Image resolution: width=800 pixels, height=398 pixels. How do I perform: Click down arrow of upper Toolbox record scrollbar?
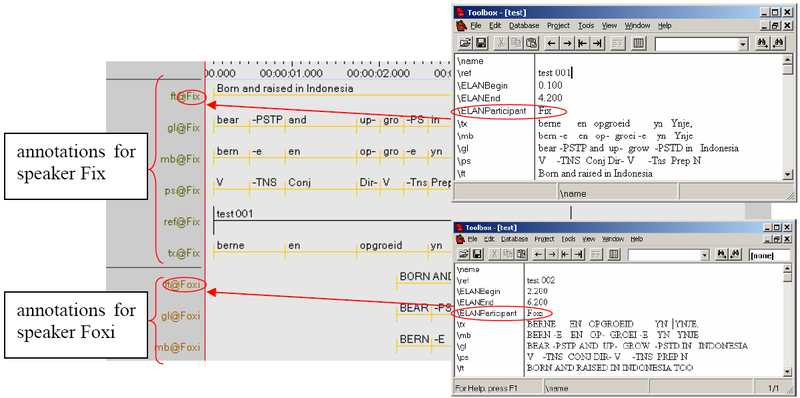pos(788,175)
